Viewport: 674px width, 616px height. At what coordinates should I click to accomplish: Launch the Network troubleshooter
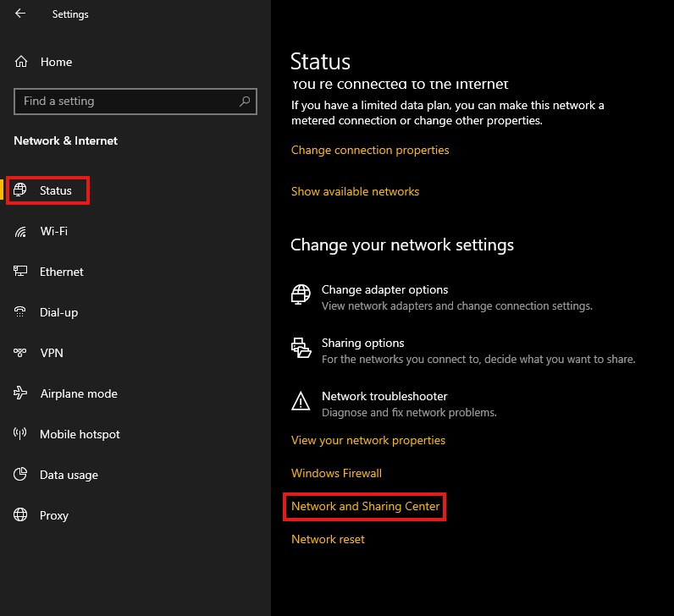coord(384,396)
